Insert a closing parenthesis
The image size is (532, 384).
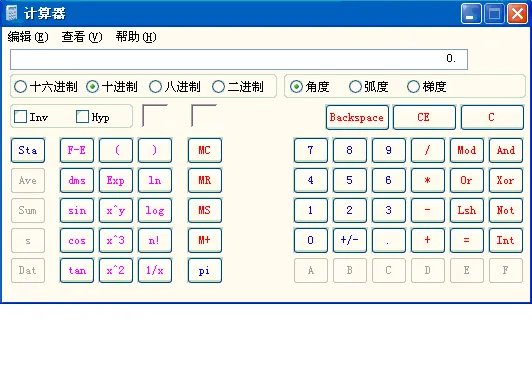pyautogui.click(x=155, y=150)
